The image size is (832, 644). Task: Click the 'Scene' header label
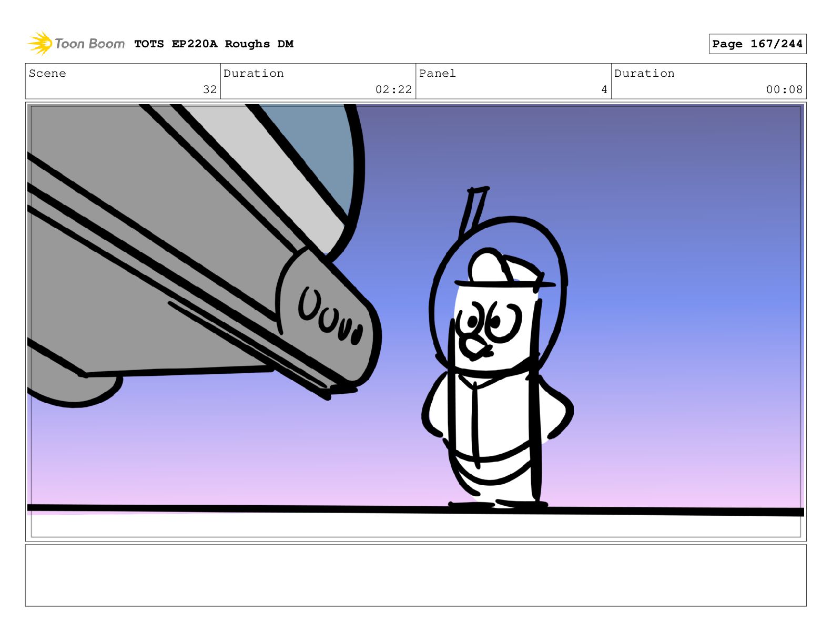[47, 74]
